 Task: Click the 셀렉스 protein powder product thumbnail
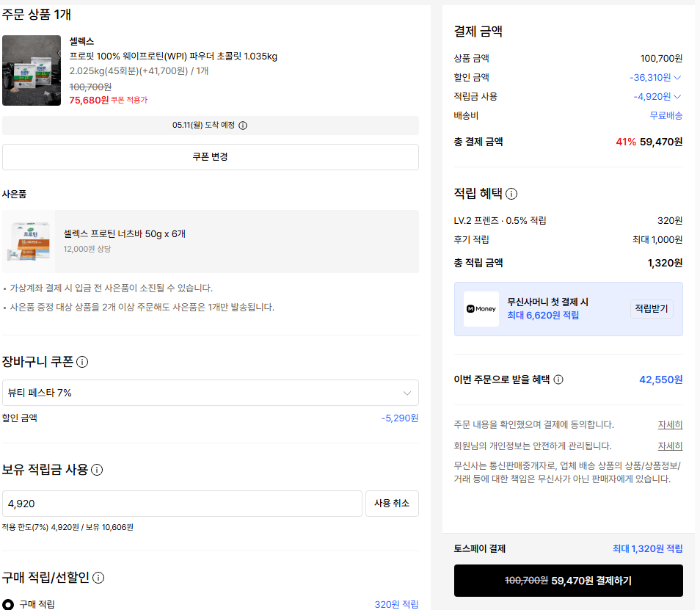click(32, 70)
